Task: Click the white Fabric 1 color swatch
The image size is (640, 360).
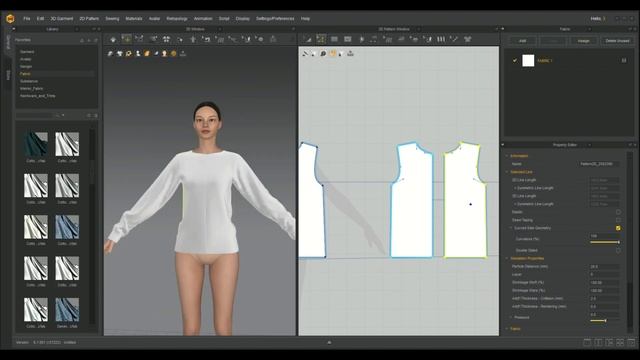Action: [528, 60]
